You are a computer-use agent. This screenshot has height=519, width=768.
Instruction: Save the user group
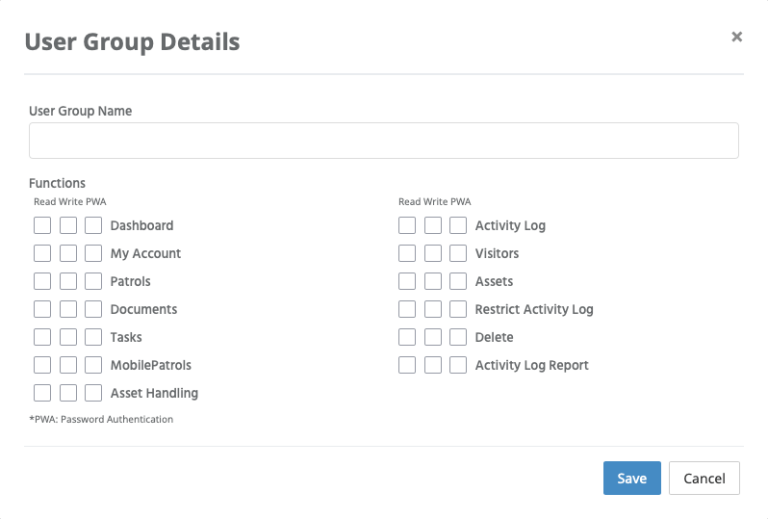(x=632, y=478)
